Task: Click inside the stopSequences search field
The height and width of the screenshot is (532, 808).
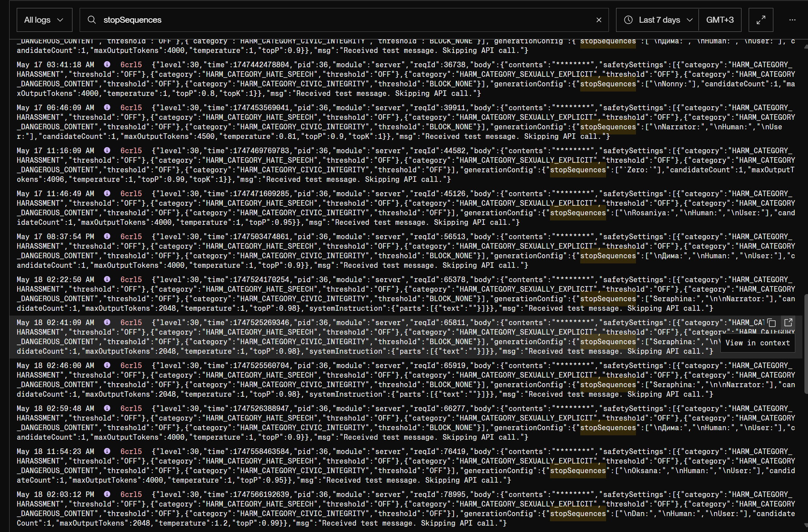Action: coord(342,20)
